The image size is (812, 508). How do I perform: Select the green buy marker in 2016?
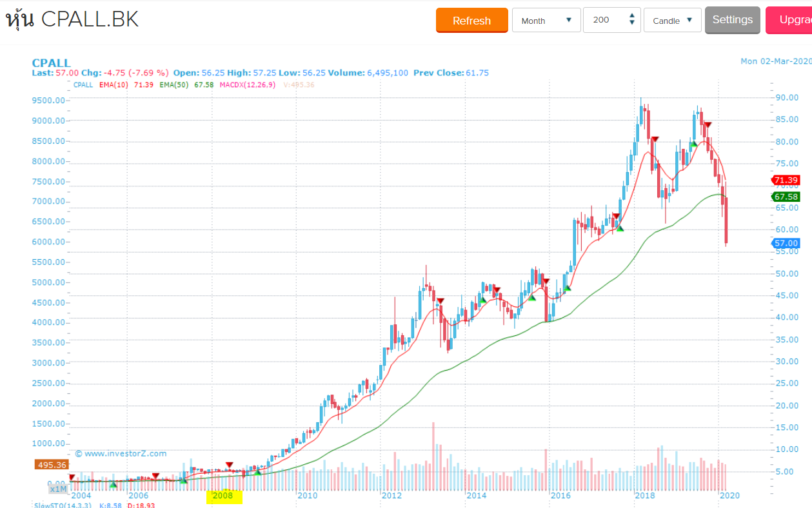pyautogui.click(x=567, y=288)
